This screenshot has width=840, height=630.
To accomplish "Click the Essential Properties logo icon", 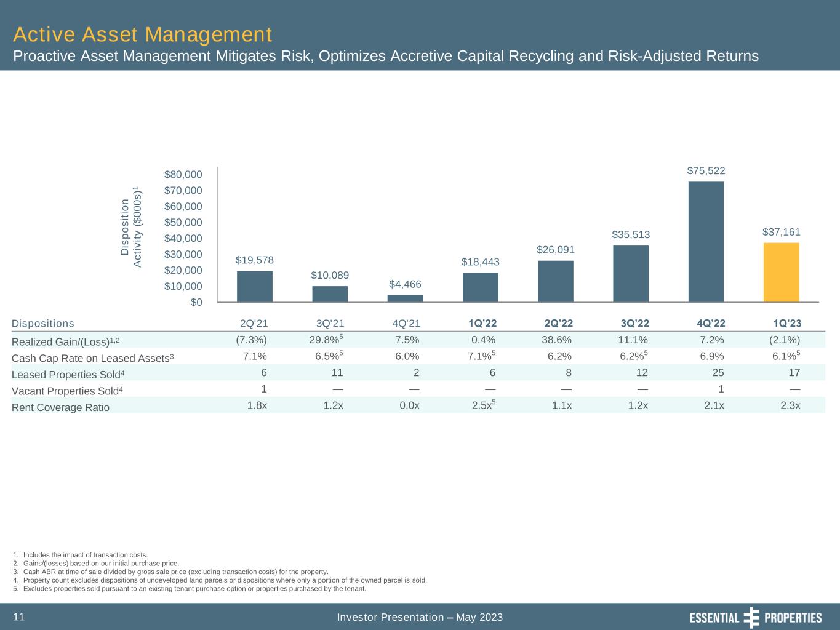I will (x=752, y=617).
